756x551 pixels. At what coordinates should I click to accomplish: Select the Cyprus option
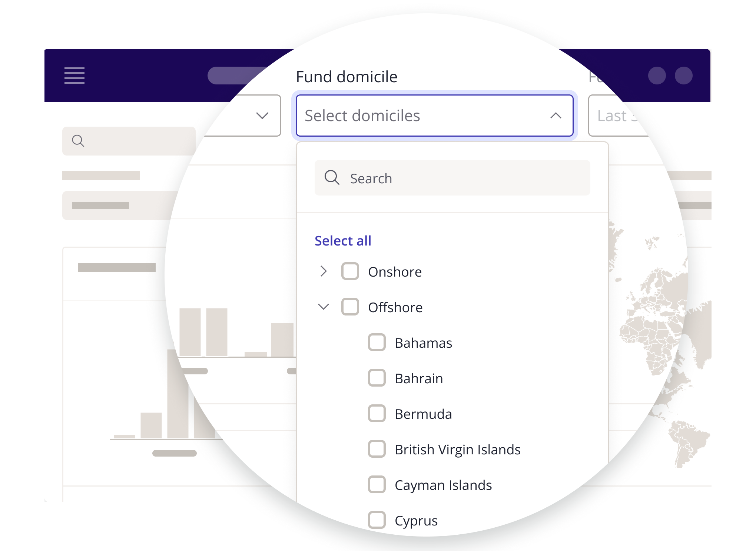coord(416,520)
